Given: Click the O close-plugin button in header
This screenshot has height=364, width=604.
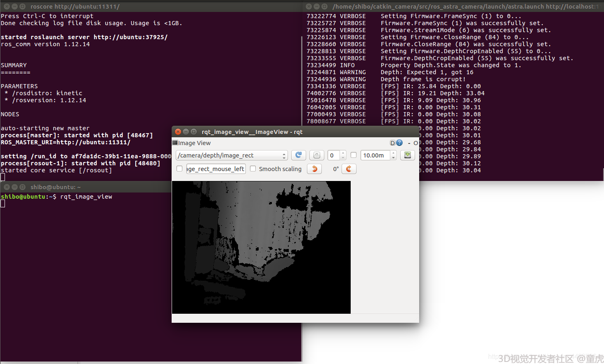Looking at the screenshot, I should [x=415, y=143].
